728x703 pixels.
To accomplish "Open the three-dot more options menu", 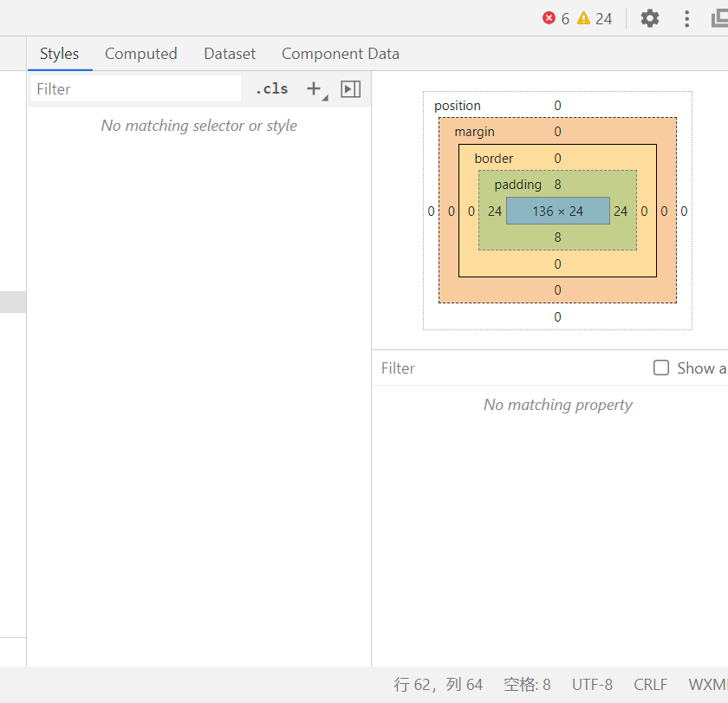I will coord(686,18).
